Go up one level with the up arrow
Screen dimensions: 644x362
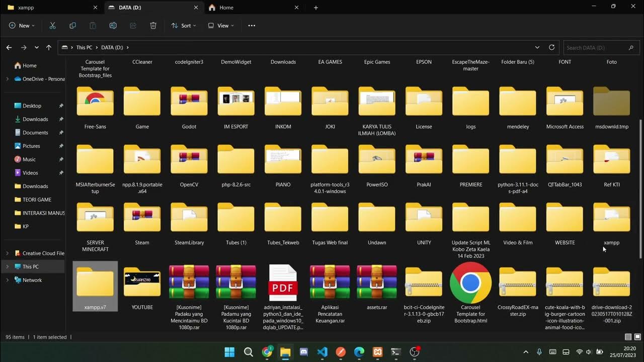click(49, 47)
